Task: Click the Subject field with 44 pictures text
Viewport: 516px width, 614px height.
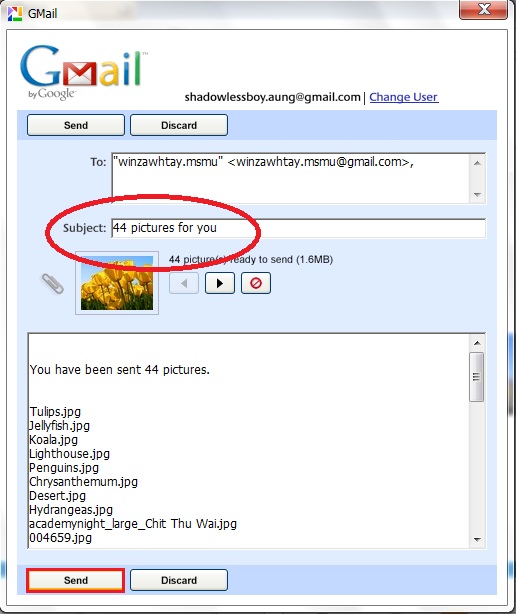Action: [298, 228]
